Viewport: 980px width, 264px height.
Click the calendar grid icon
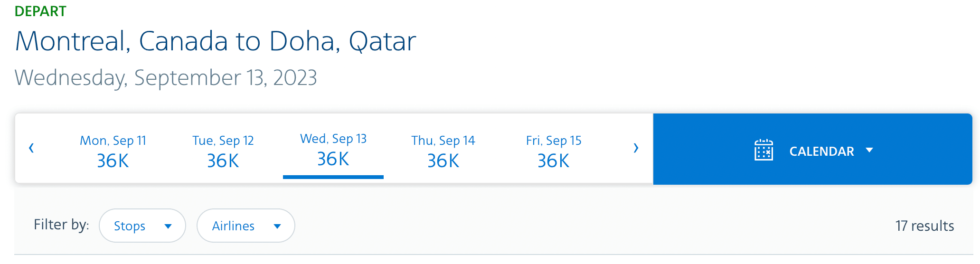763,150
